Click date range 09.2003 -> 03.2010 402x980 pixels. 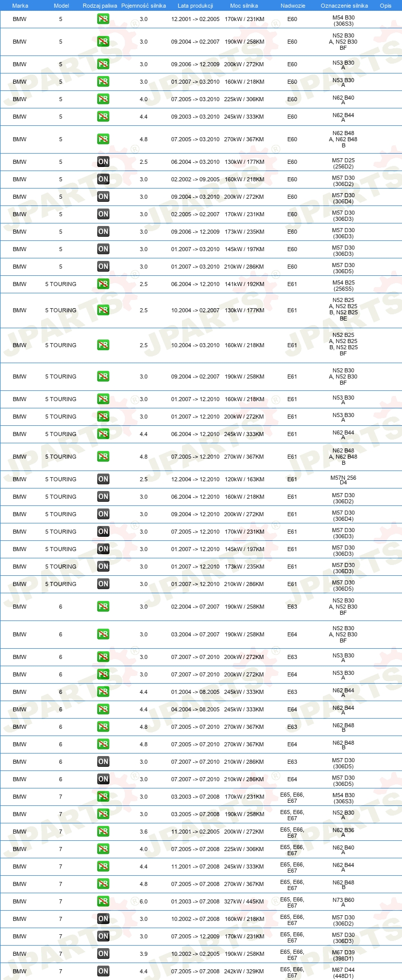pos(195,117)
